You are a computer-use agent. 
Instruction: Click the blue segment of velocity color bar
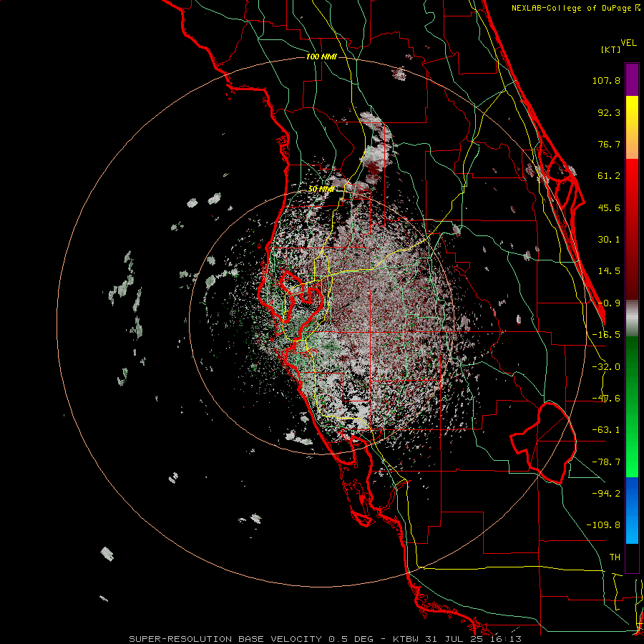pos(632,510)
